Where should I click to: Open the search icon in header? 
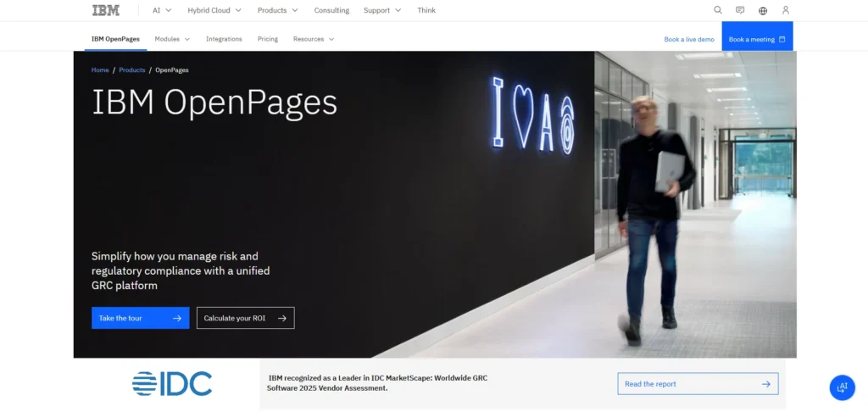(x=718, y=10)
